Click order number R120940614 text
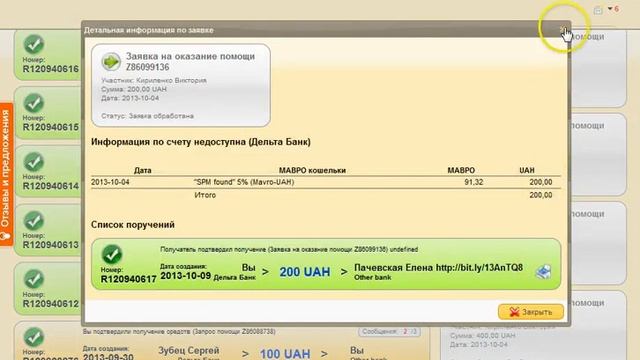Viewport: 640px width, 360px height. coord(51,186)
